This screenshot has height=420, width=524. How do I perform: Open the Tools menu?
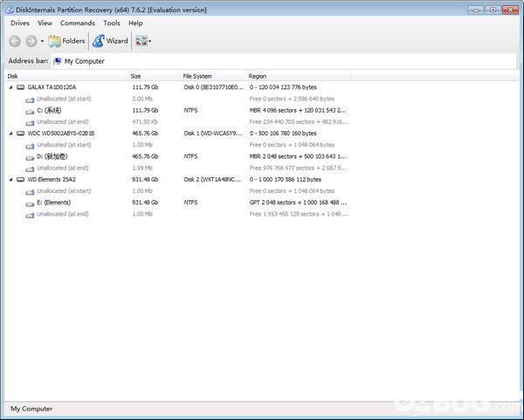(x=112, y=23)
